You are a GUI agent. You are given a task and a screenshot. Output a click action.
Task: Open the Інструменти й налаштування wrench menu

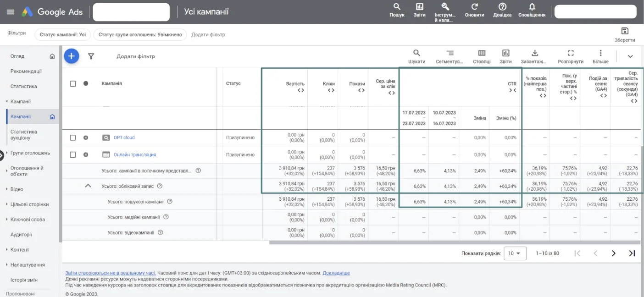pyautogui.click(x=445, y=12)
